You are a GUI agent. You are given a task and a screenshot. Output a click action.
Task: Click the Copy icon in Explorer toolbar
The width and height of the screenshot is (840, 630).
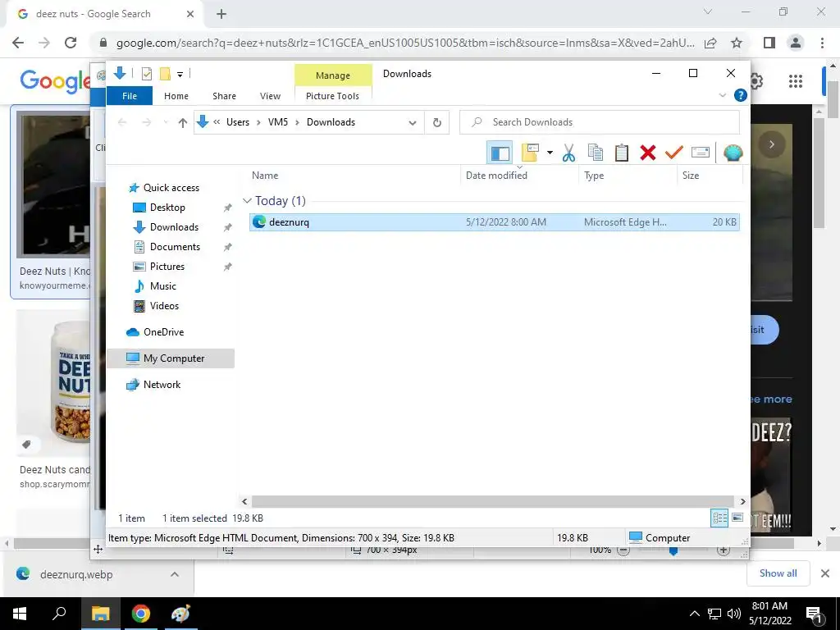596,153
